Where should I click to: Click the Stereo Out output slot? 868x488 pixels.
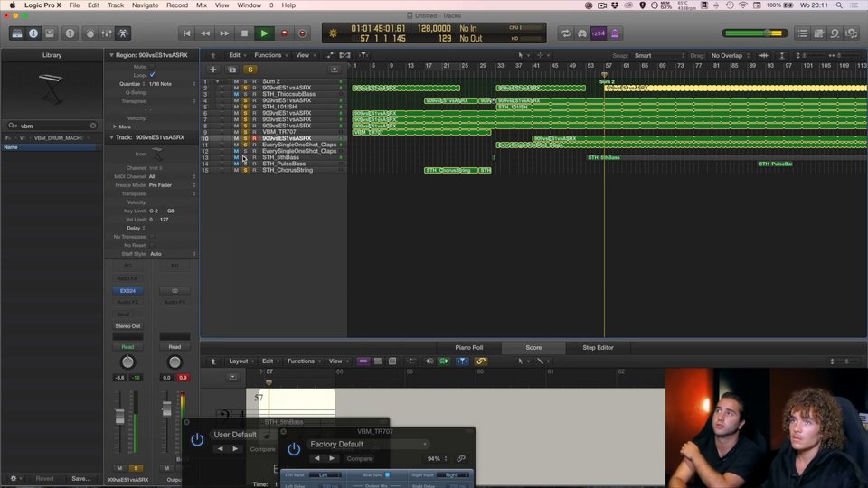(x=127, y=326)
